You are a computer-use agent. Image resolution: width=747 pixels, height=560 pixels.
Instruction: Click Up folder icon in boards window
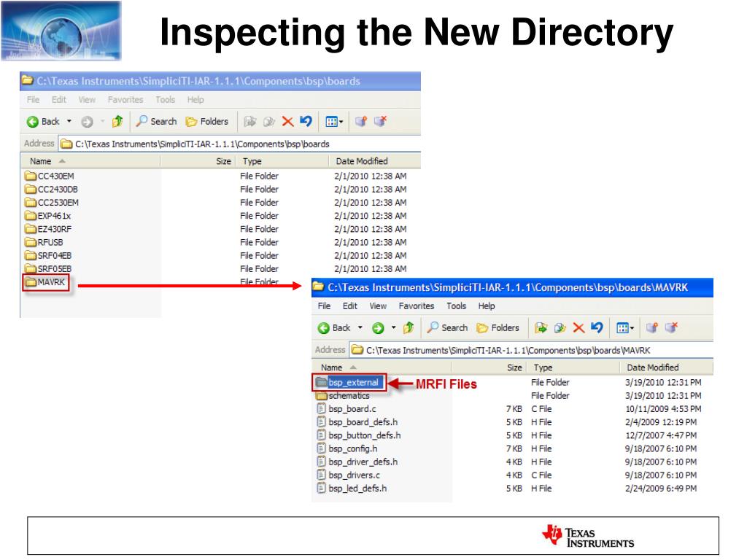[117, 122]
